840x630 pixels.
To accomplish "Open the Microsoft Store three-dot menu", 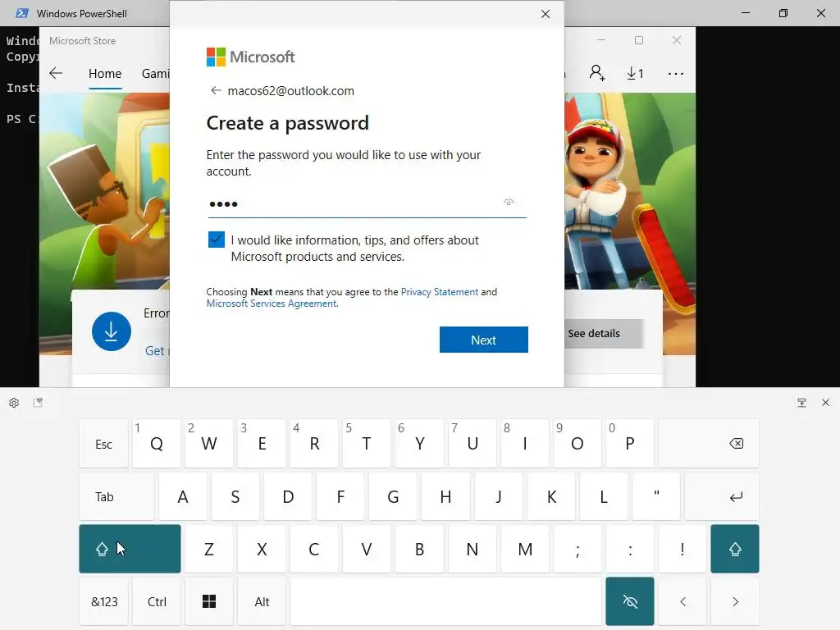I will [x=676, y=73].
